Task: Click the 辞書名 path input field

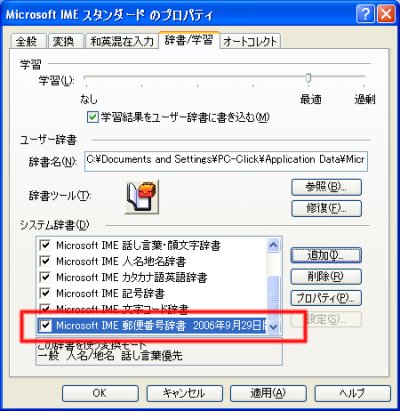Action: coord(226,161)
